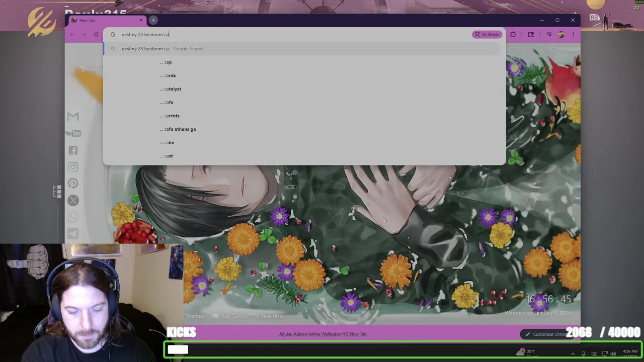
Task: Open AI Mode in the address bar
Action: coord(487,35)
